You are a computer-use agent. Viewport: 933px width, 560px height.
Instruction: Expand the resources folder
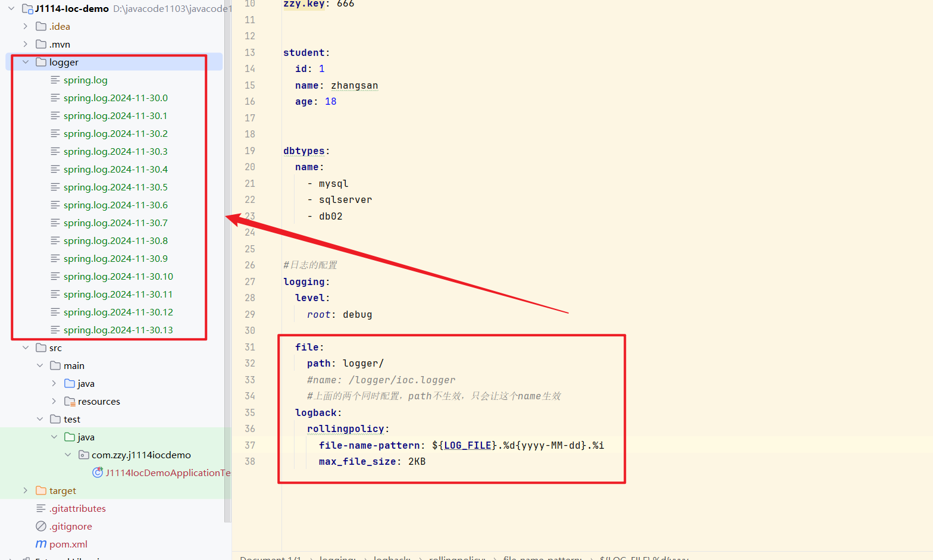54,401
